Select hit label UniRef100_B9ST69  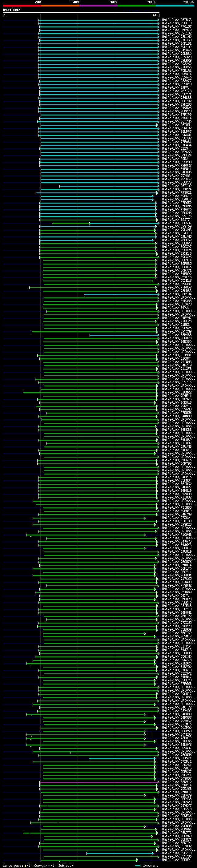pyautogui.click(x=176, y=227)
